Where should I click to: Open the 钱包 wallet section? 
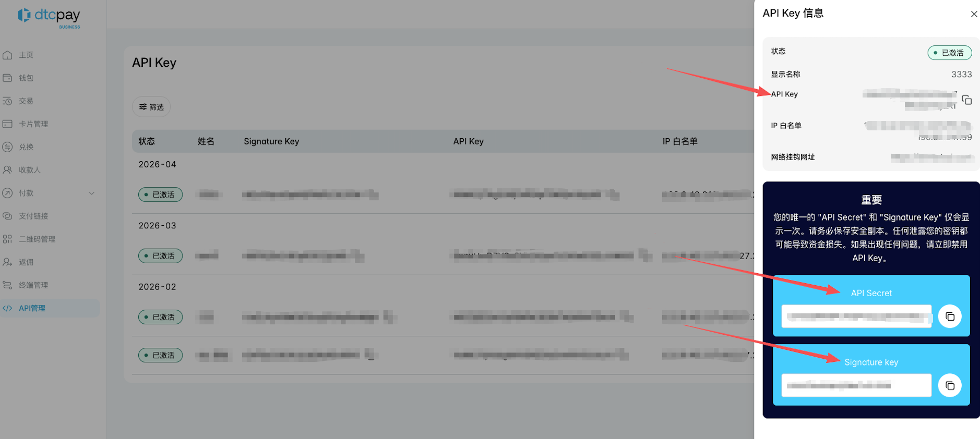26,78
